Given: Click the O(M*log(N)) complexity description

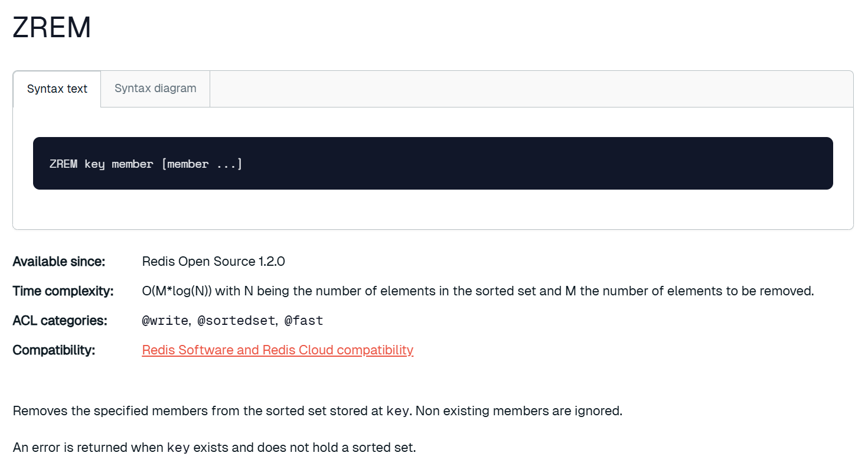Looking at the screenshot, I should (x=478, y=291).
